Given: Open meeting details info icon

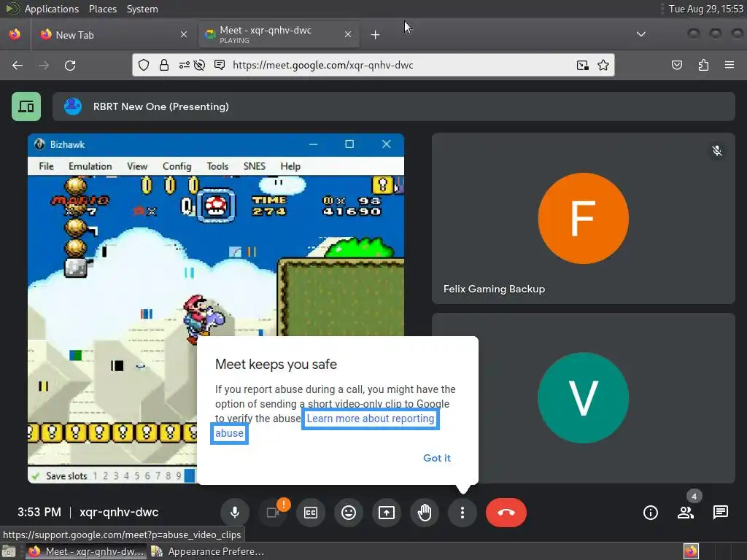Looking at the screenshot, I should point(650,513).
